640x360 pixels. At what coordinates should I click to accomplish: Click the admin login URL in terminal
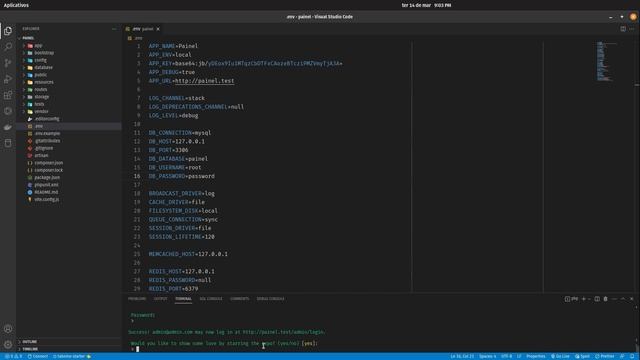coord(284,332)
